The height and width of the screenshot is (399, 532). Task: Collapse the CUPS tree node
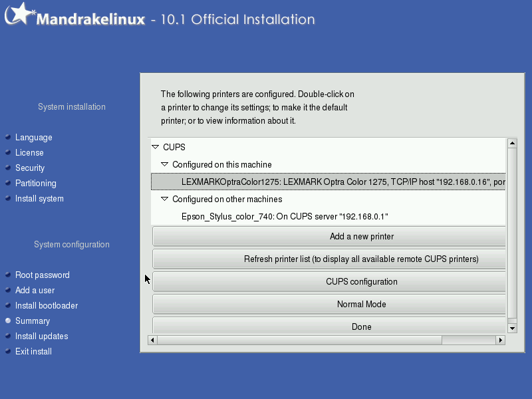(156, 147)
